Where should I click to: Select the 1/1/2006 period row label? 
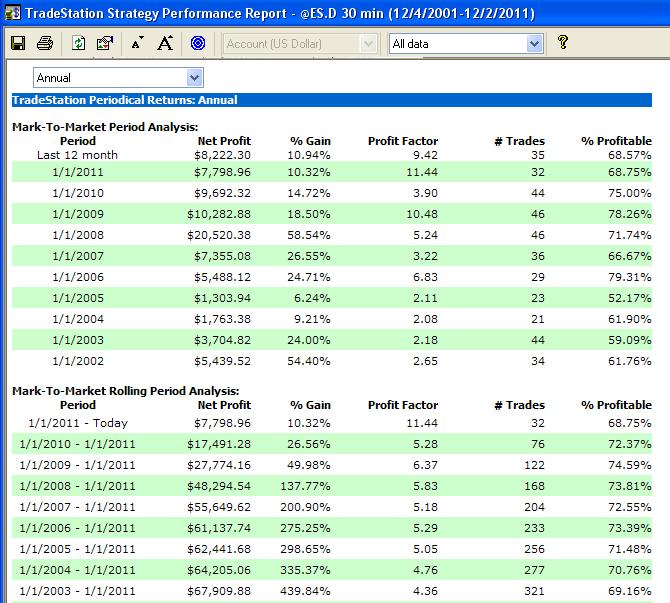coord(78,277)
